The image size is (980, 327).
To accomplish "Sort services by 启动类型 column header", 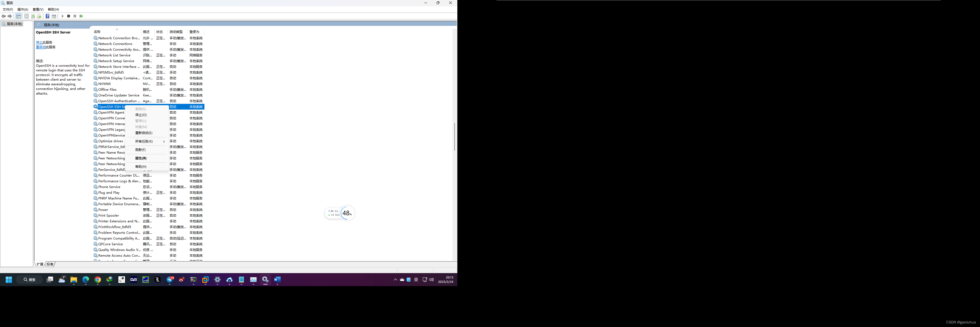I will (176, 32).
